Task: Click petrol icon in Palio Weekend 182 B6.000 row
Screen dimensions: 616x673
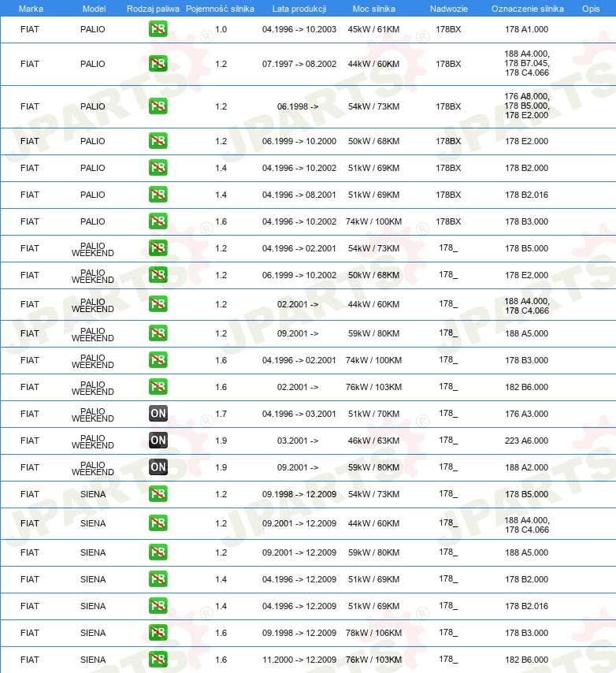Action: (x=158, y=387)
